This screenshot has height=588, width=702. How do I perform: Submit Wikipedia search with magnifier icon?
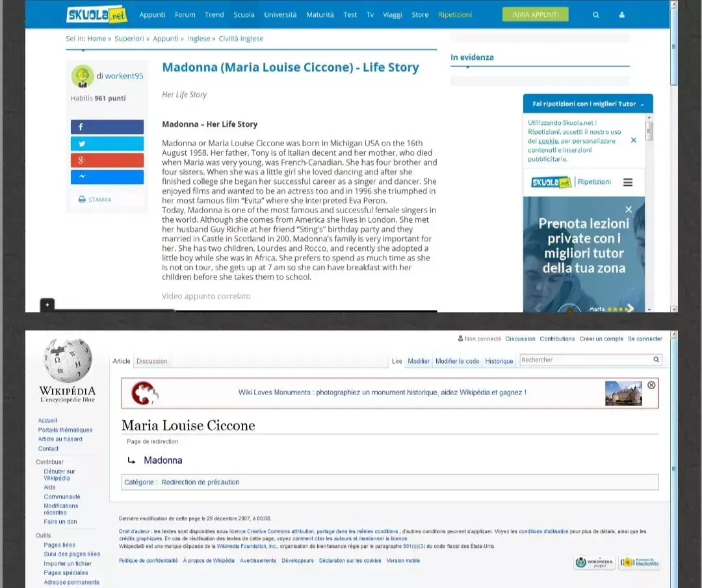tap(656, 359)
